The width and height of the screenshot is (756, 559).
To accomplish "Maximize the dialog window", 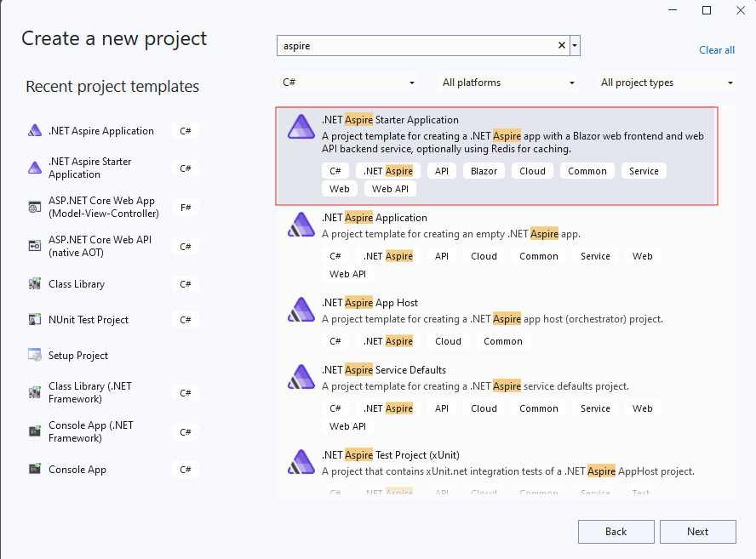I will pos(706,10).
